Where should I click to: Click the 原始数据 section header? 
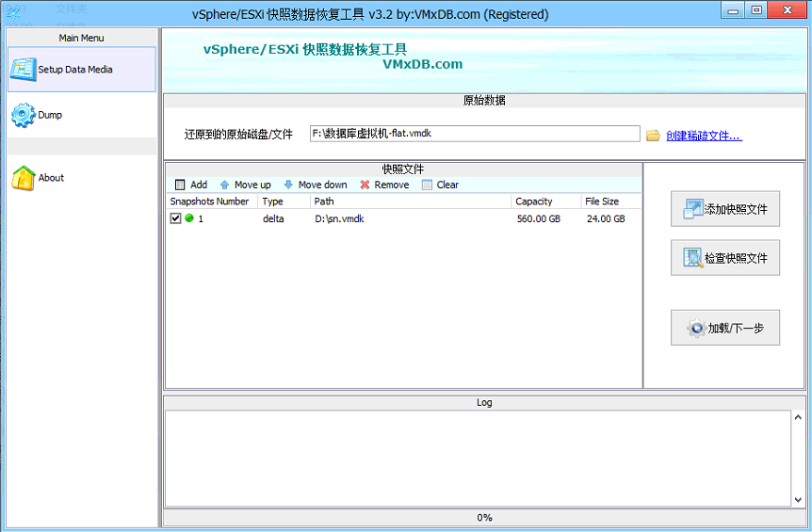click(x=484, y=101)
